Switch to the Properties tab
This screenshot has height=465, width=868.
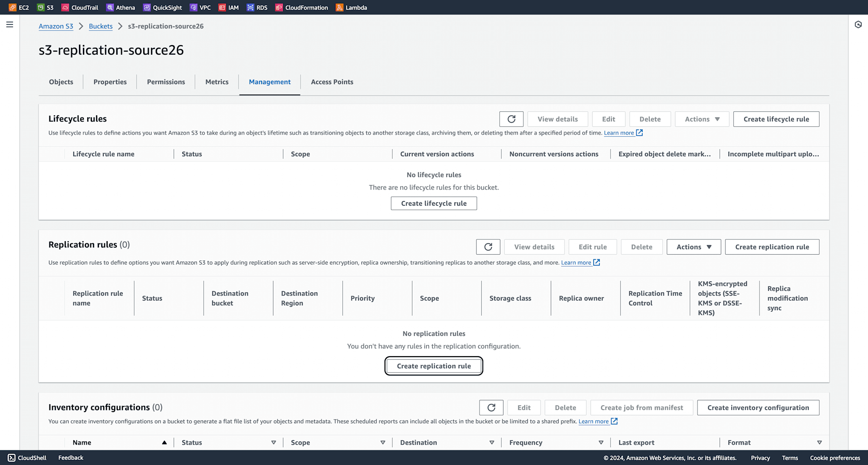point(110,82)
